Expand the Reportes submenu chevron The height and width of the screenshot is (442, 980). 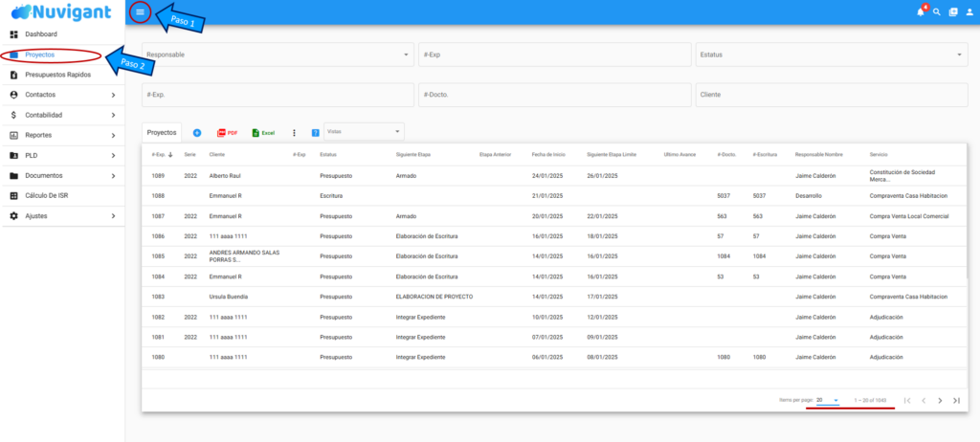[x=113, y=136]
